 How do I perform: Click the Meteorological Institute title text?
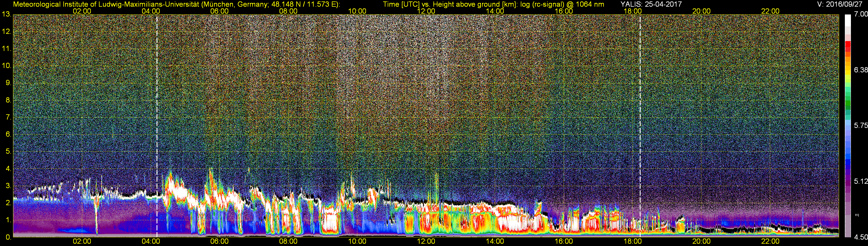176,4
